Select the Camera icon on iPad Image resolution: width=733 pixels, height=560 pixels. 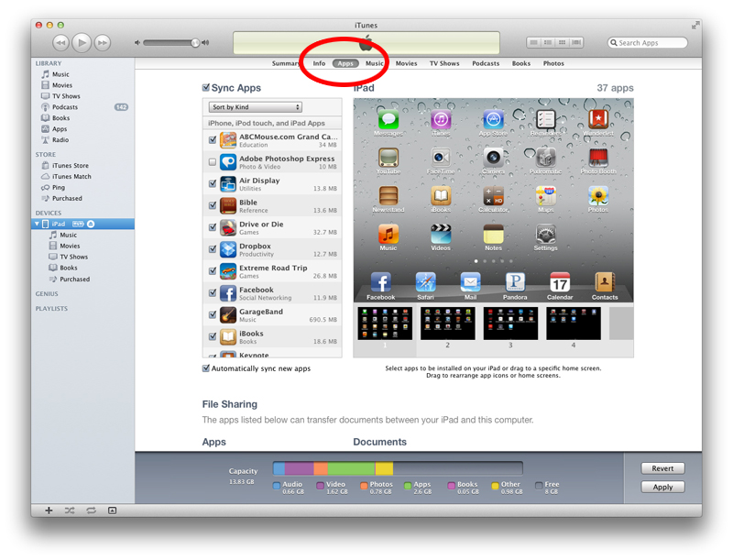493,158
